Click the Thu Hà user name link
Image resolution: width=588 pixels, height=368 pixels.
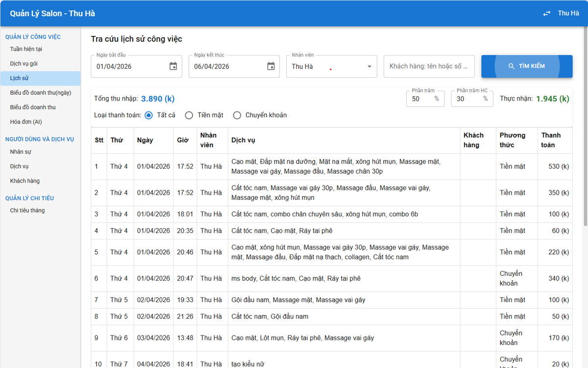(x=568, y=13)
